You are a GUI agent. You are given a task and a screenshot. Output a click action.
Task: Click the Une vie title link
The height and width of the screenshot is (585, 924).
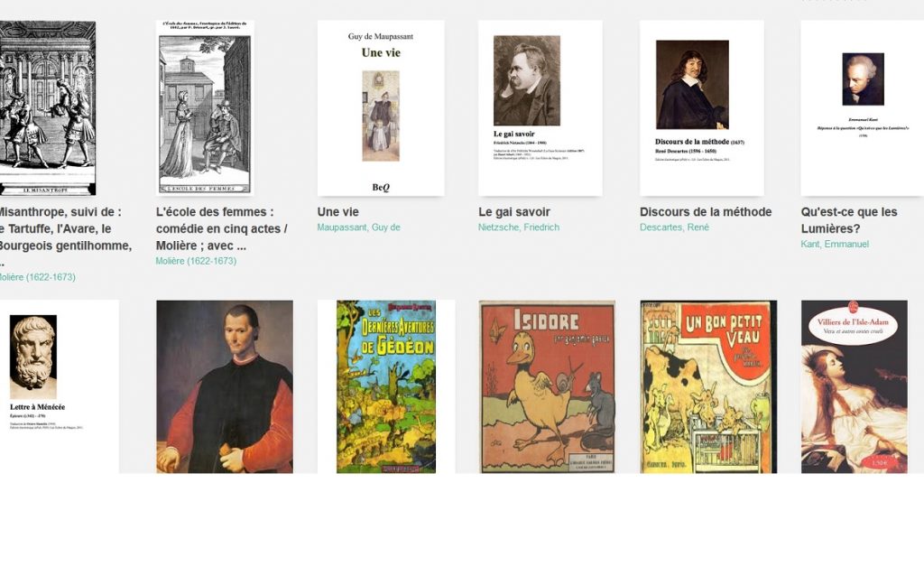337,212
